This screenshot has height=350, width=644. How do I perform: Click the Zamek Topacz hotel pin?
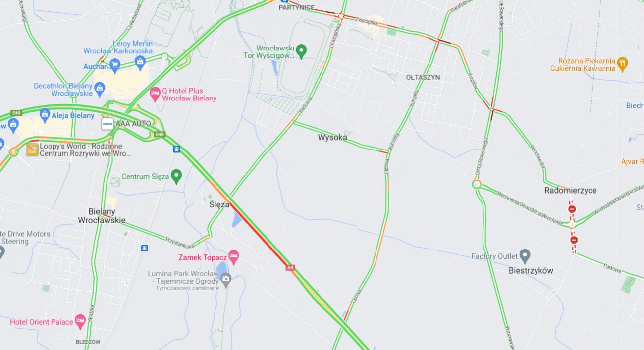(x=233, y=256)
